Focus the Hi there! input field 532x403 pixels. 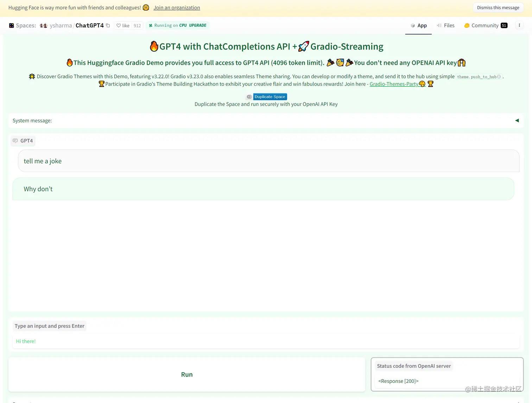266,341
